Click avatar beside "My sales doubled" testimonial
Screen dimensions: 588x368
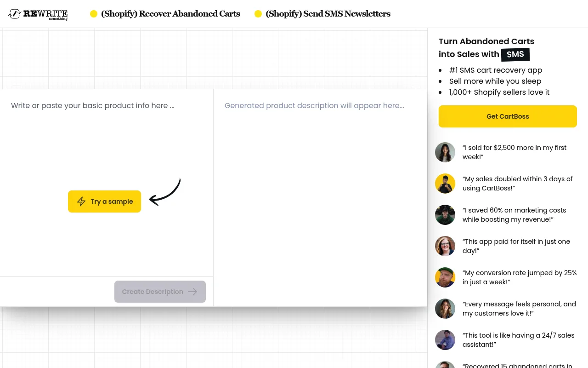tap(445, 184)
